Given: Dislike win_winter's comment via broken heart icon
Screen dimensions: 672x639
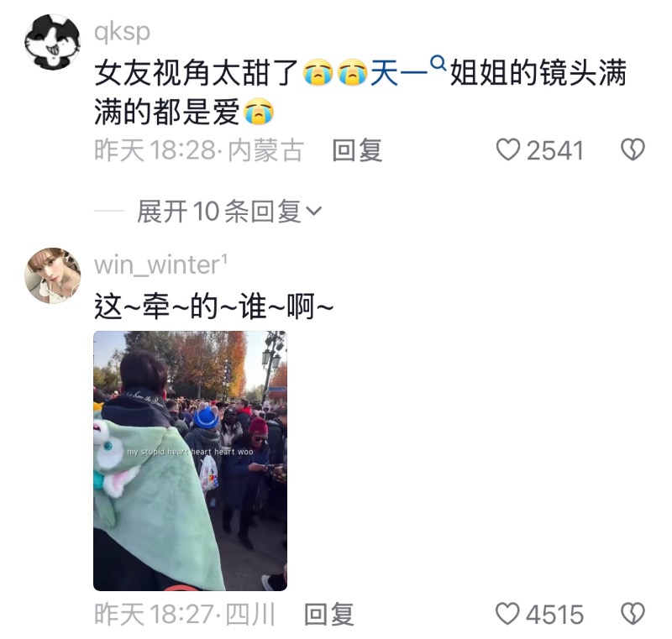Looking at the screenshot, I should (x=633, y=614).
